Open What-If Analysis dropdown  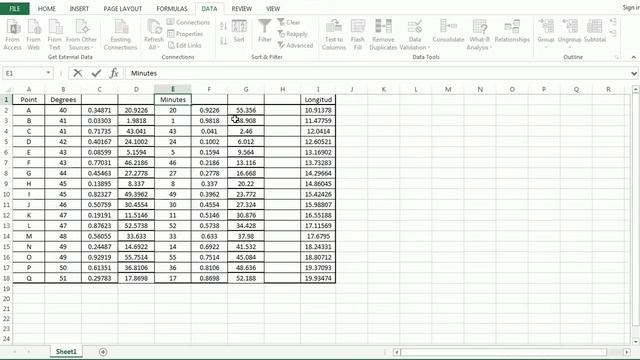click(479, 35)
